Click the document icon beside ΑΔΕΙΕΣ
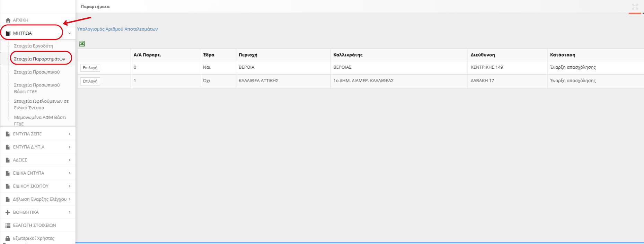Viewport: 644px width, 244px height. click(8, 160)
